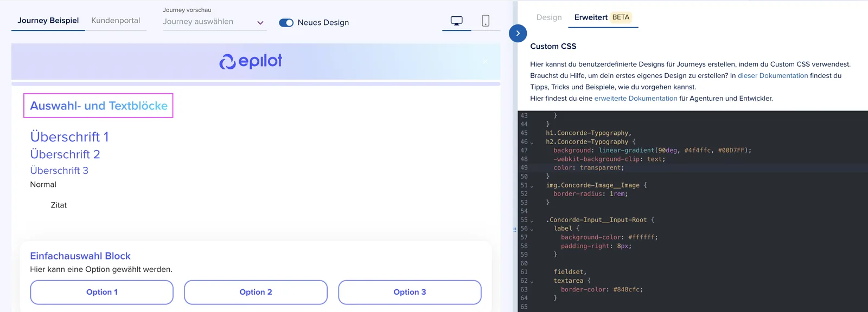868x312 pixels.
Task: Click the Normal text line
Action: pos(43,185)
